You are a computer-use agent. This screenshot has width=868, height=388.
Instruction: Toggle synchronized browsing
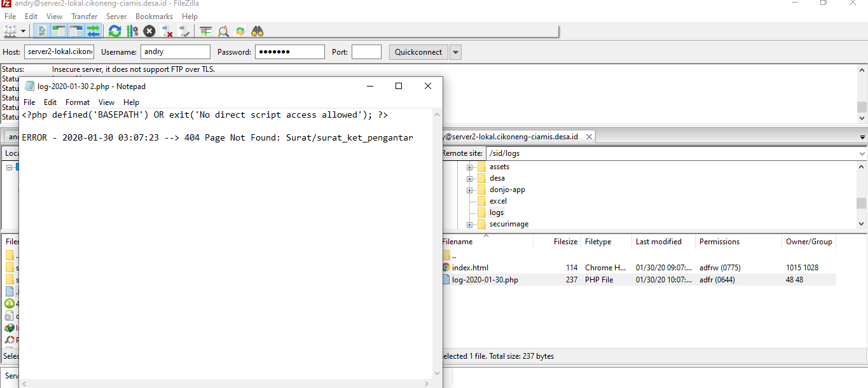point(240,31)
